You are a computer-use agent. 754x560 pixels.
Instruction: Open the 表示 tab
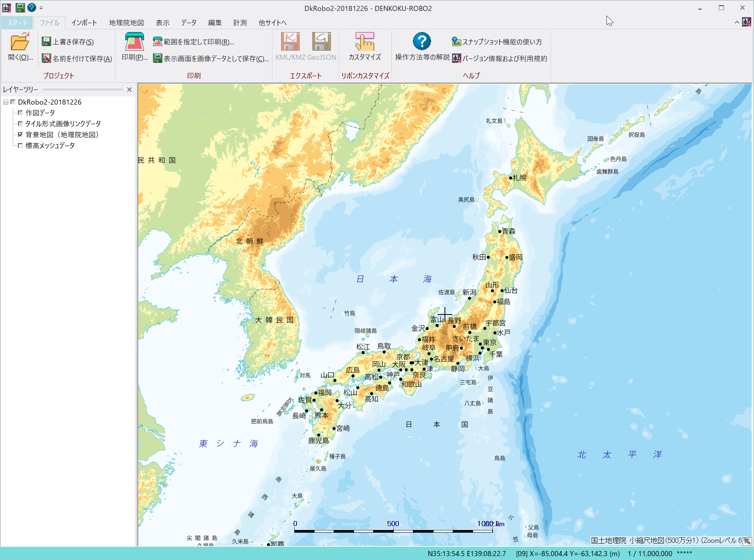tap(163, 23)
